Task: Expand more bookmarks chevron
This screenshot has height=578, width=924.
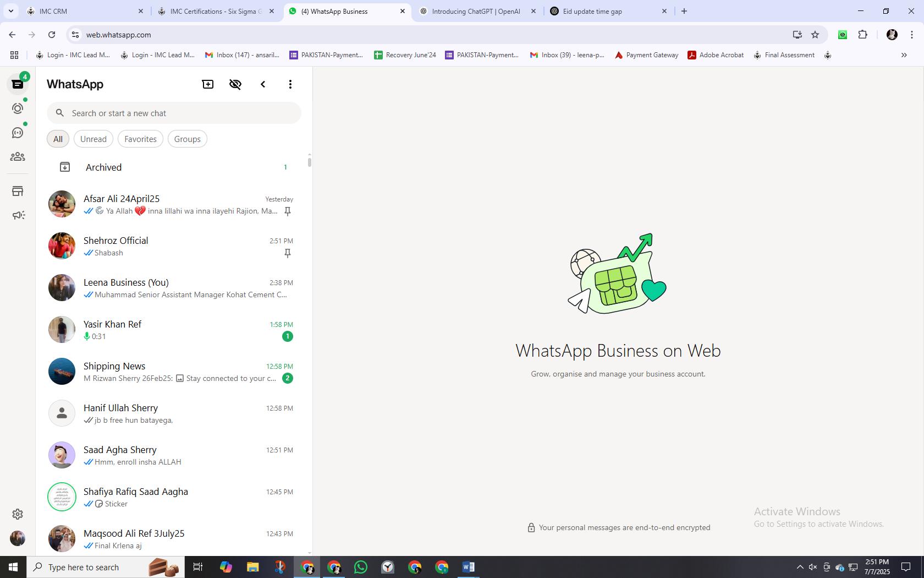Action: pyautogui.click(x=904, y=55)
